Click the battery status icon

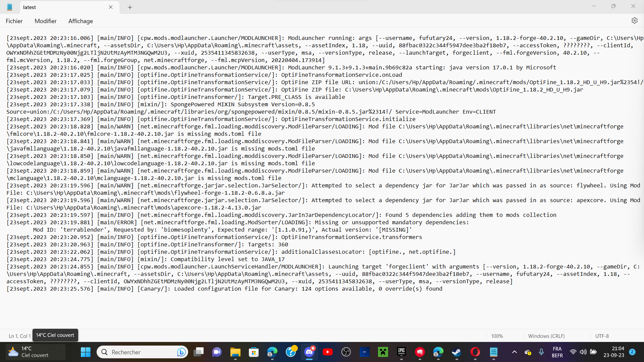(x=593, y=352)
